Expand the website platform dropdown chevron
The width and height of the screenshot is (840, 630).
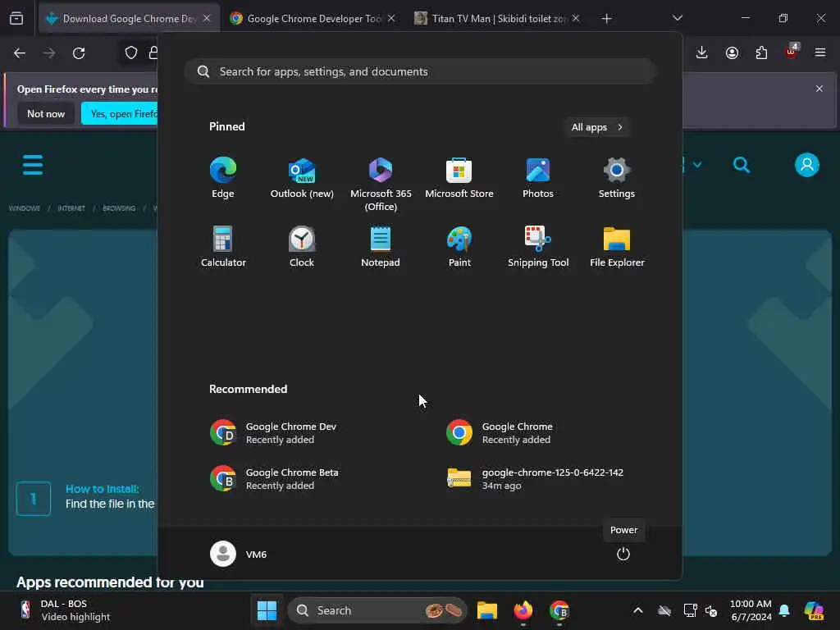pos(697,164)
